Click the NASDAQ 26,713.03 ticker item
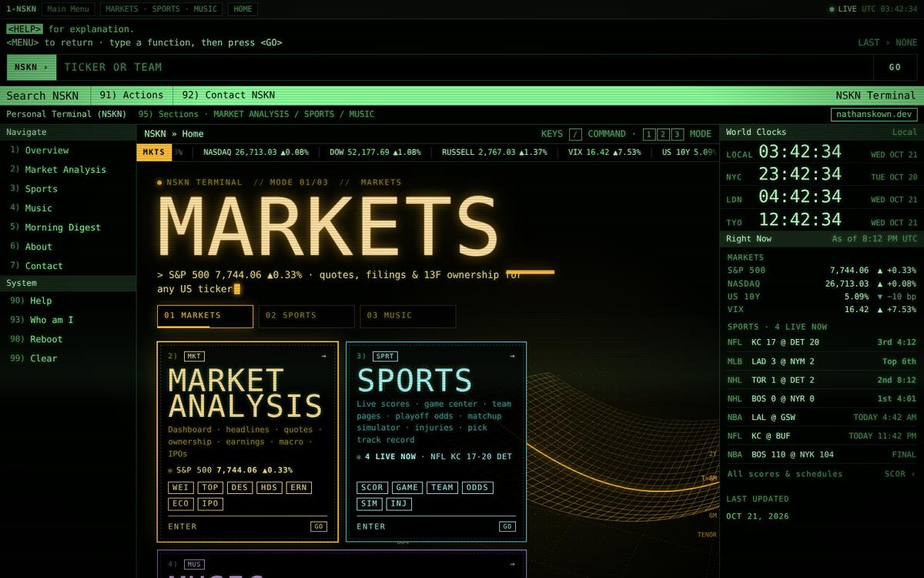The width and height of the screenshot is (924, 578). click(256, 153)
